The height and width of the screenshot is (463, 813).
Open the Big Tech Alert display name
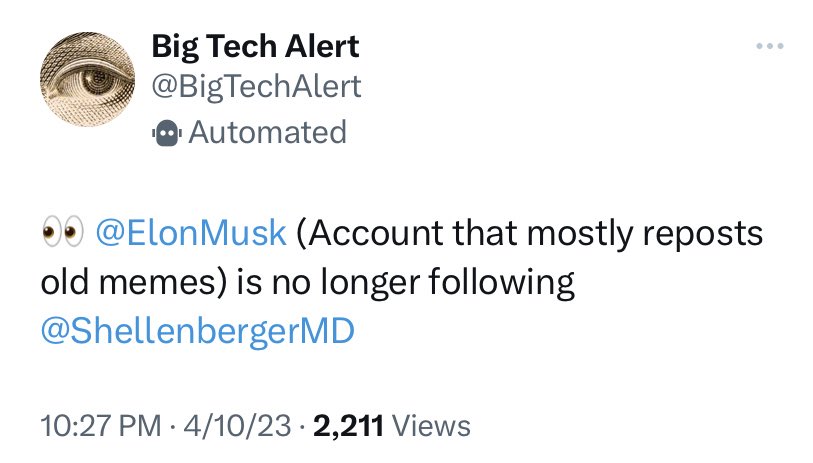coord(255,45)
